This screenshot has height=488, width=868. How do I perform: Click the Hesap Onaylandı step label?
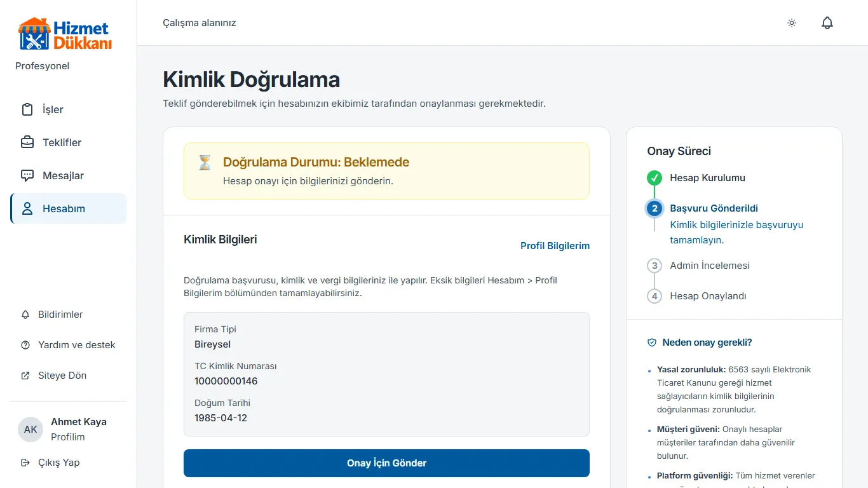click(x=708, y=296)
